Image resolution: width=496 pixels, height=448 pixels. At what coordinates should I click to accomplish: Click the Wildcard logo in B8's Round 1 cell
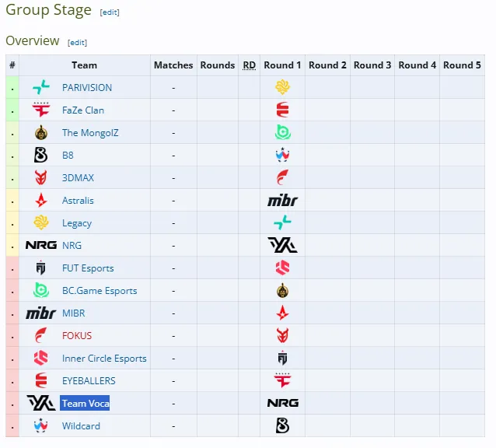coord(282,155)
